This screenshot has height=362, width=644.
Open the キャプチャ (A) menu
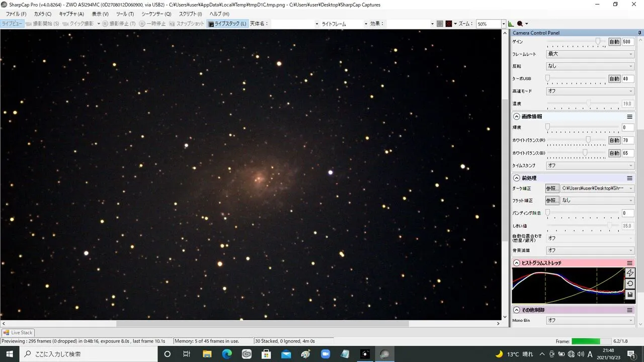pos(71,14)
